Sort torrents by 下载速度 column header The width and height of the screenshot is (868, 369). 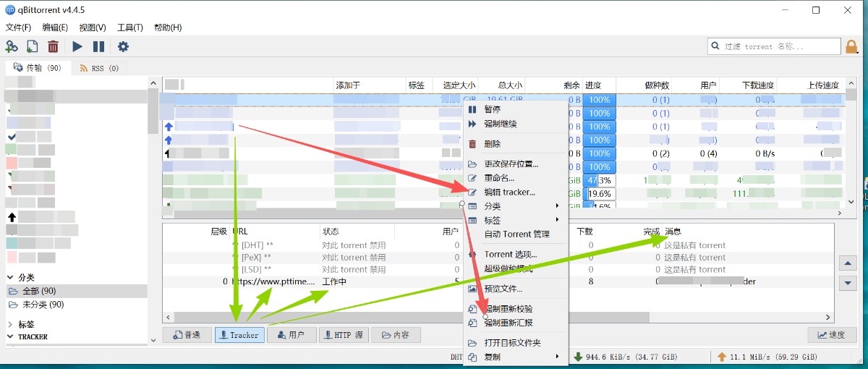pos(749,85)
